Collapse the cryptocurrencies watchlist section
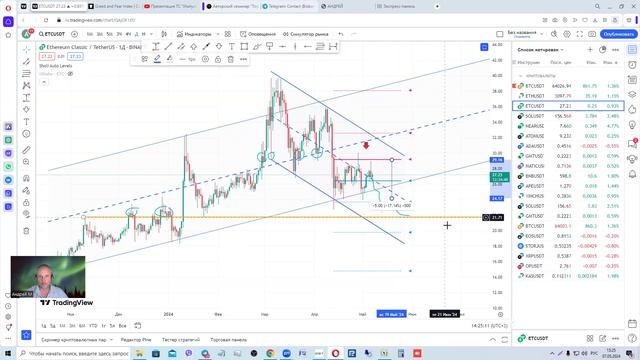Screen dimensions: 640x360 tap(520, 76)
